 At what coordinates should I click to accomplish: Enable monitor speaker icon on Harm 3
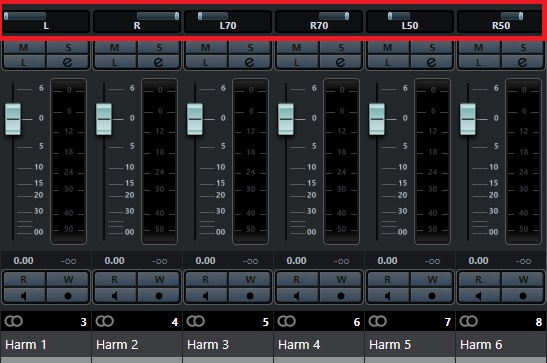(x=206, y=296)
